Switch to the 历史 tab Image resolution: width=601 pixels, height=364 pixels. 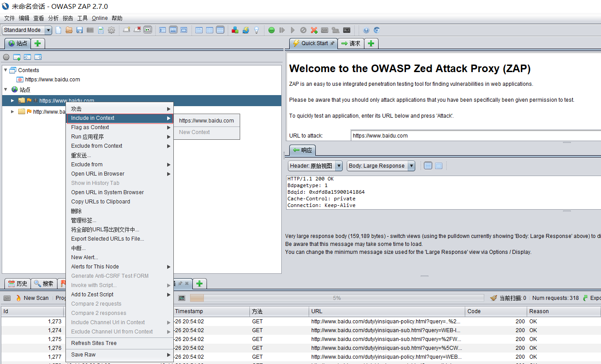coord(18,284)
